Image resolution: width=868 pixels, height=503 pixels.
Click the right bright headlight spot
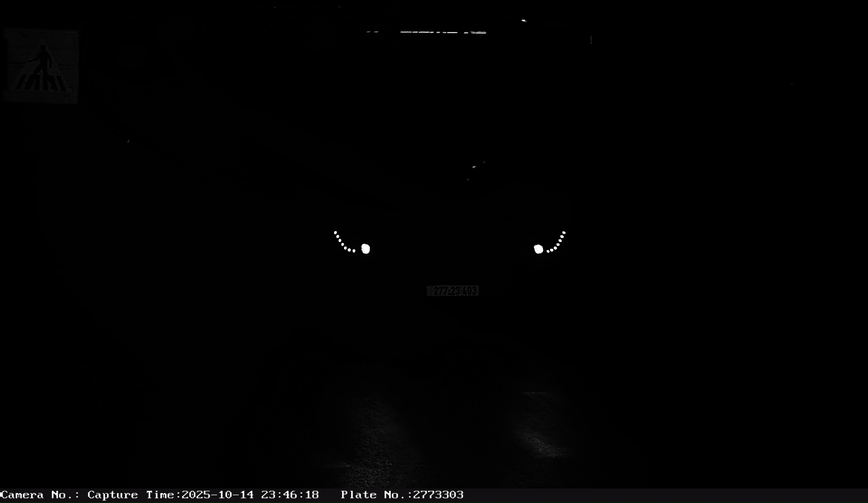(538, 249)
